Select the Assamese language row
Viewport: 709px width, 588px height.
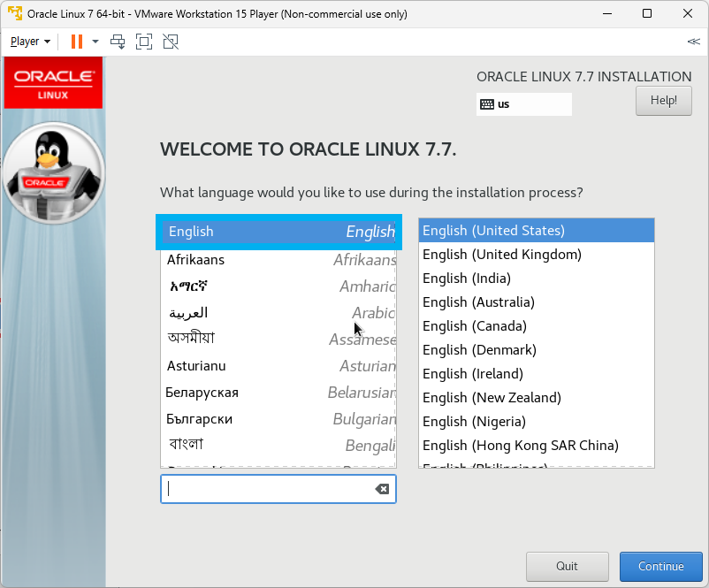coord(278,340)
